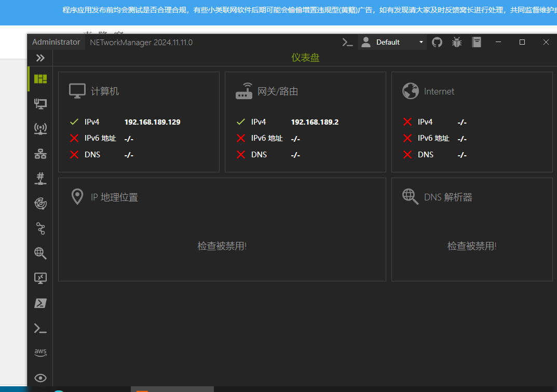Click the NETworkManager 2024.11.11.0 title text
Viewport: 557px width, 392px height.
(141, 42)
